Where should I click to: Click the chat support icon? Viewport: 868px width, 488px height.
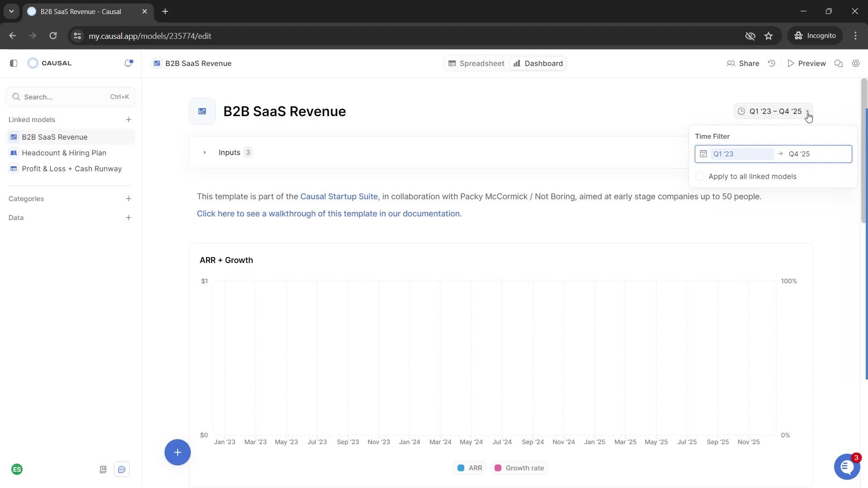(847, 467)
